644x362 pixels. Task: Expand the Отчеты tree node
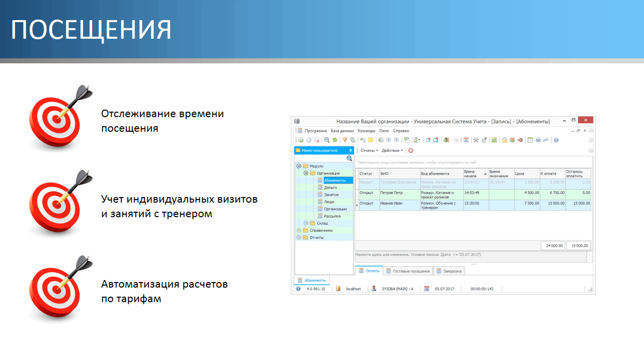point(298,237)
